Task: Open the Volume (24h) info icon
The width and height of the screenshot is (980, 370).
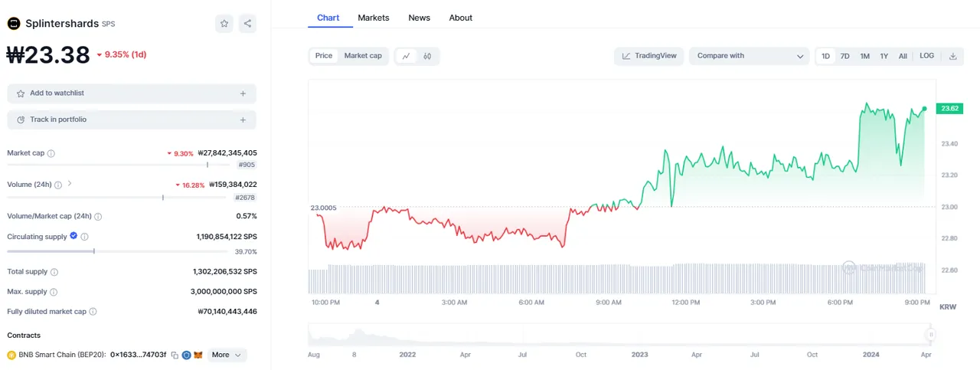Action: pos(58,185)
